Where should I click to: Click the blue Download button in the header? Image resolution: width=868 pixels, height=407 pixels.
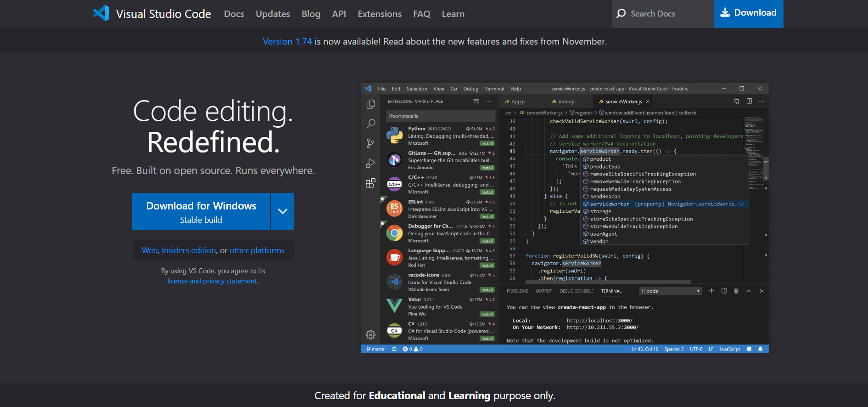point(749,14)
